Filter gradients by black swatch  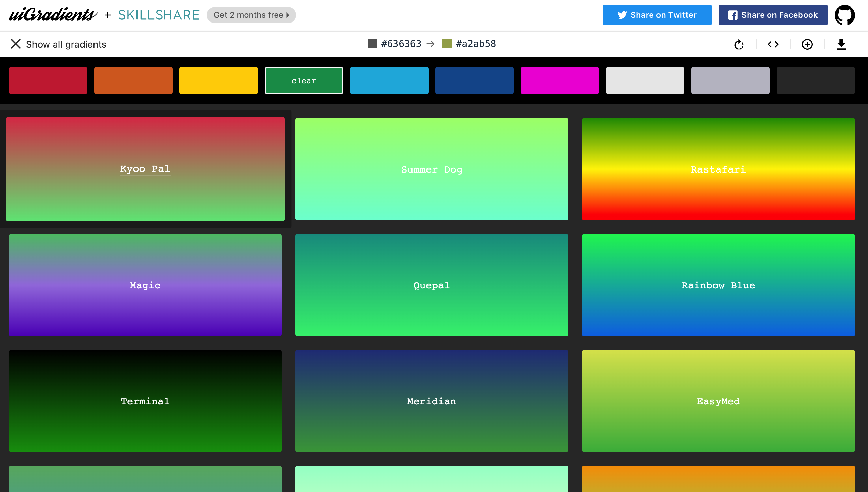[815, 80]
